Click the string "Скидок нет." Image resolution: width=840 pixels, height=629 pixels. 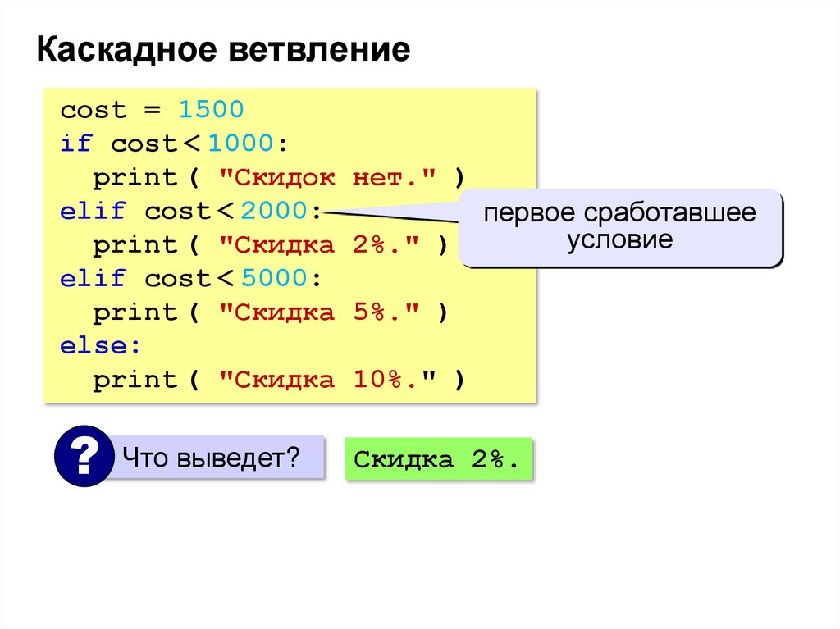coord(327,177)
